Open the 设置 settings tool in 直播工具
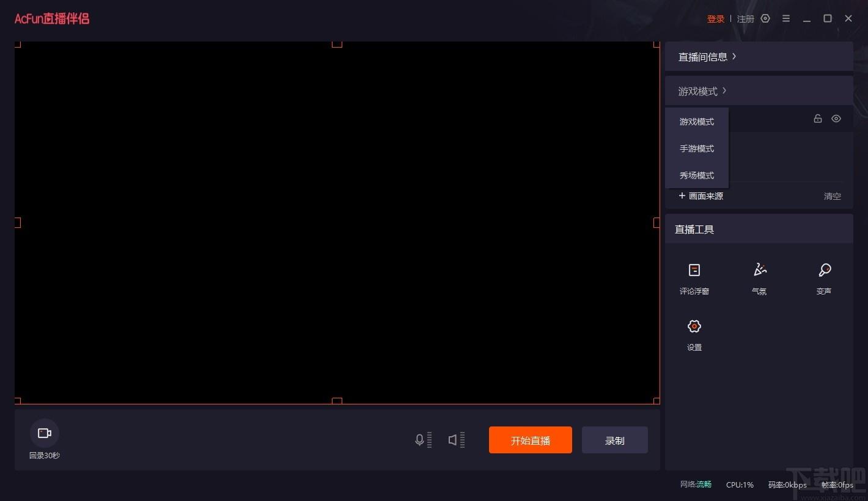868x501 pixels. click(694, 335)
